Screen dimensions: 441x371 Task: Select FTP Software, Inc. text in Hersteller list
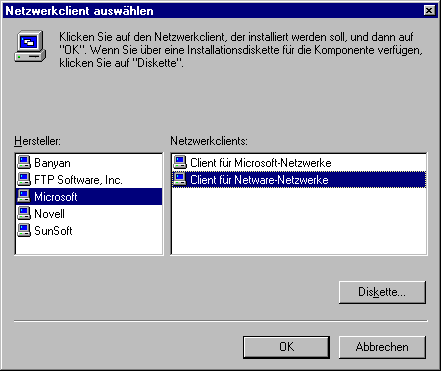(78, 180)
